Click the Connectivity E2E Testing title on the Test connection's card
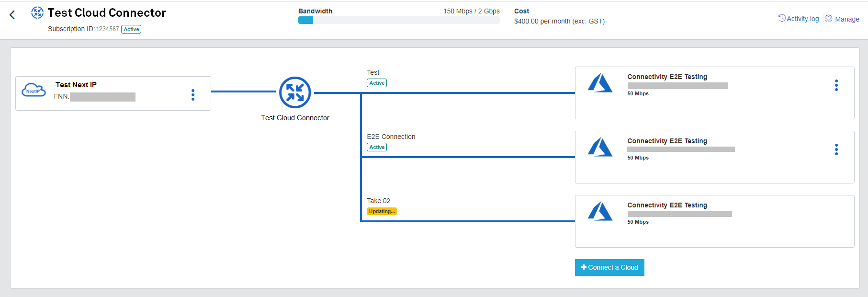This screenshot has width=868, height=297. coord(667,77)
